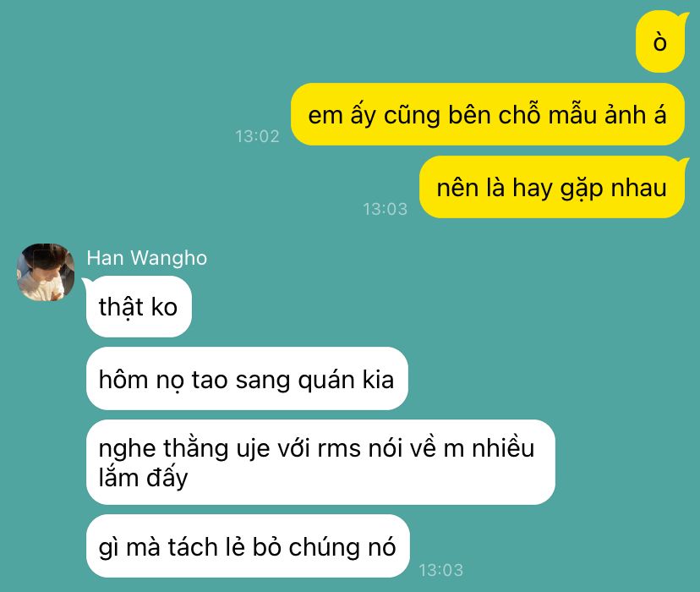
Task: Click the 13:03 timestamp beside the last white bubble
Action: tap(441, 570)
